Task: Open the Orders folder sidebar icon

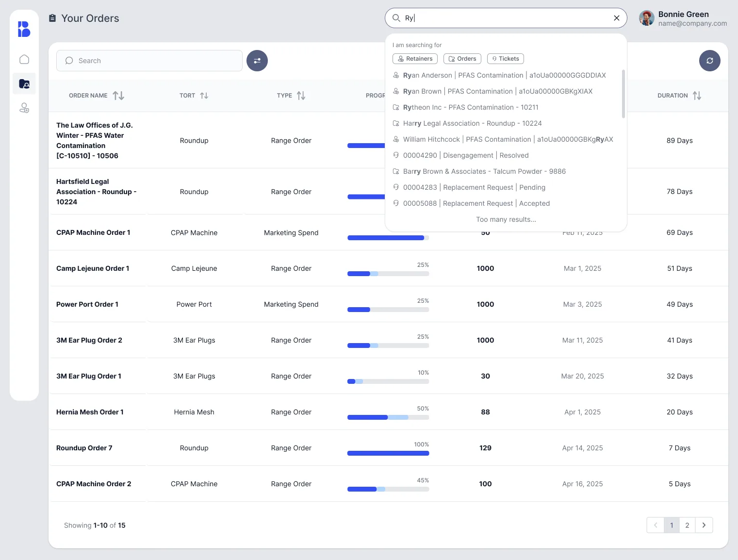Action: point(24,83)
